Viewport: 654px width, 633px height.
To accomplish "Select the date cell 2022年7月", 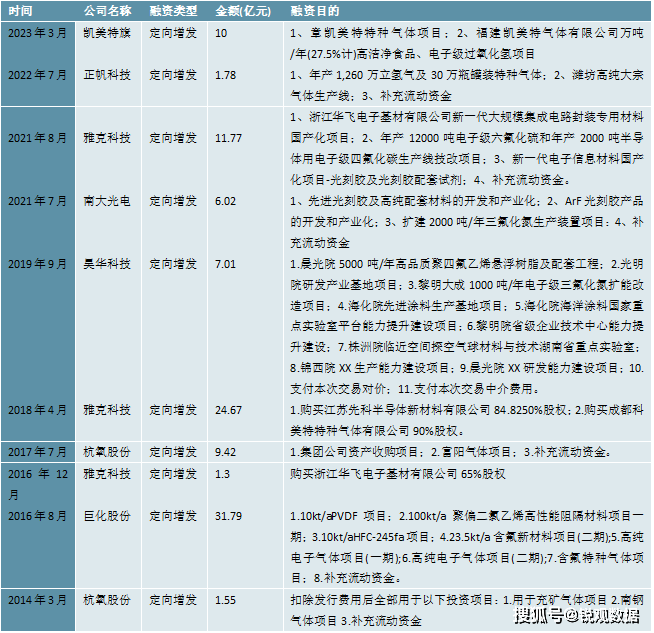I will coord(37,75).
